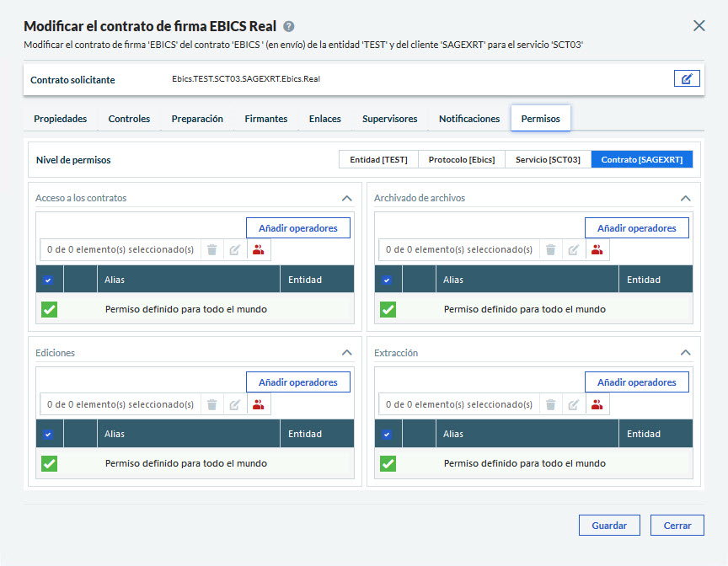Click the pencil edit icon in Archivado de archivos
Image resolution: width=728 pixels, height=566 pixels.
pyautogui.click(x=574, y=249)
